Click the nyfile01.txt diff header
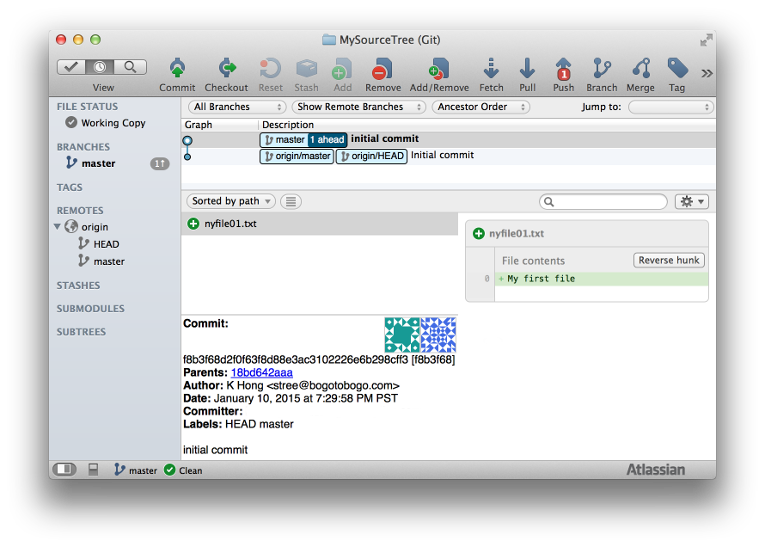This screenshot has height=547, width=765. point(587,234)
